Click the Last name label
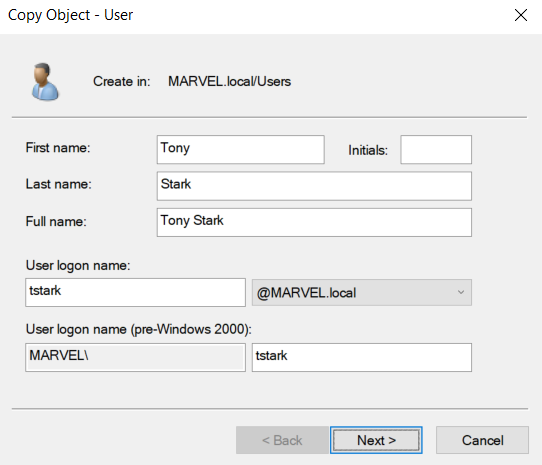Screen dimensions: 542x465 pyautogui.click(x=58, y=184)
